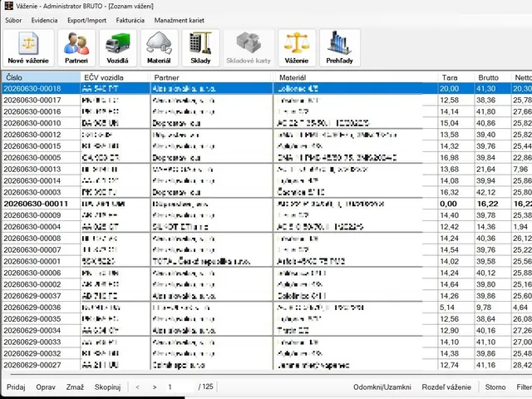Sort by the Číslo column header

point(41,77)
